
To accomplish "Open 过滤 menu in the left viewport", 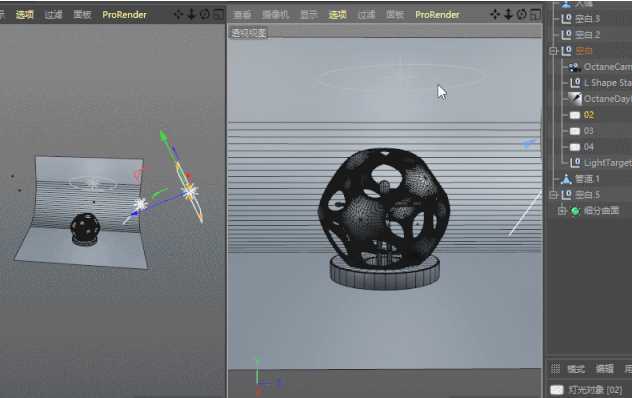I will coord(53,15).
